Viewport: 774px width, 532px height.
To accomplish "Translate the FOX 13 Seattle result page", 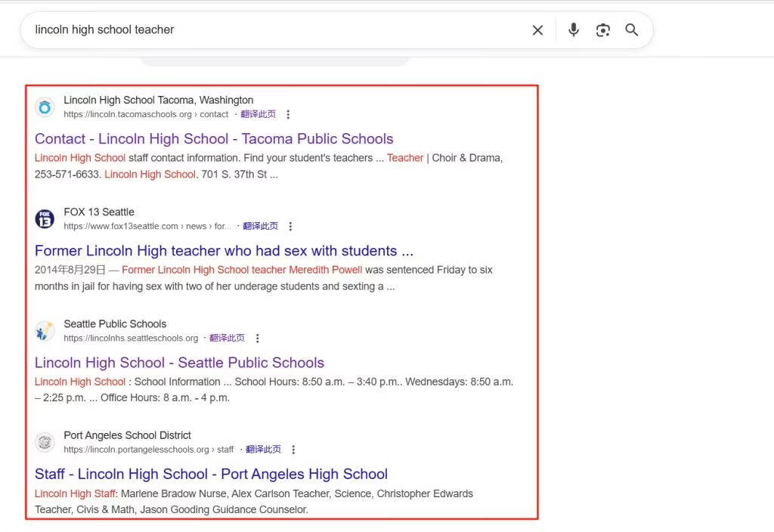I will pyautogui.click(x=260, y=227).
